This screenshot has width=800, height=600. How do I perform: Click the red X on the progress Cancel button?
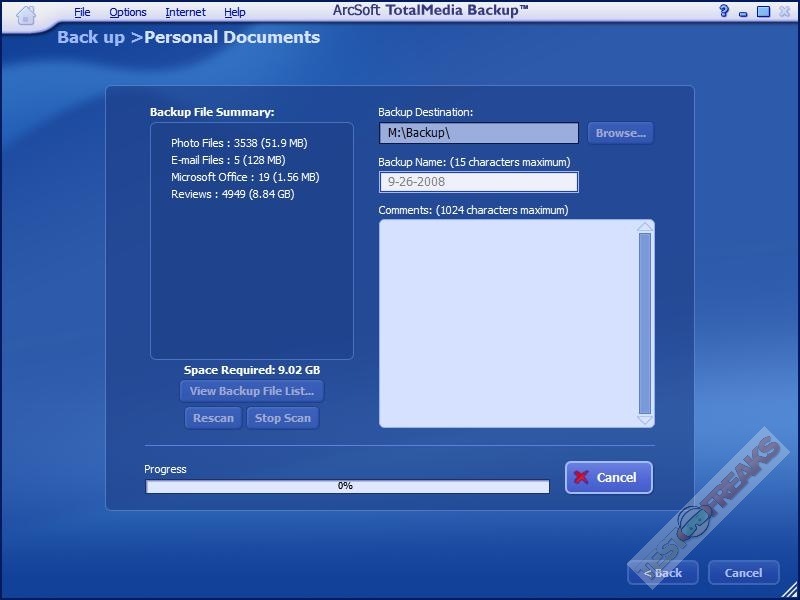581,478
